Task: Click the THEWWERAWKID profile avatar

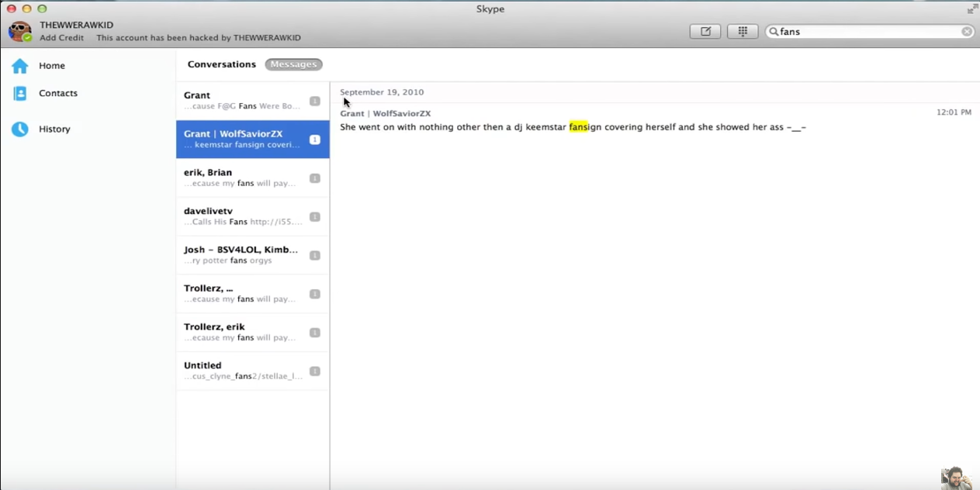Action: [19, 31]
